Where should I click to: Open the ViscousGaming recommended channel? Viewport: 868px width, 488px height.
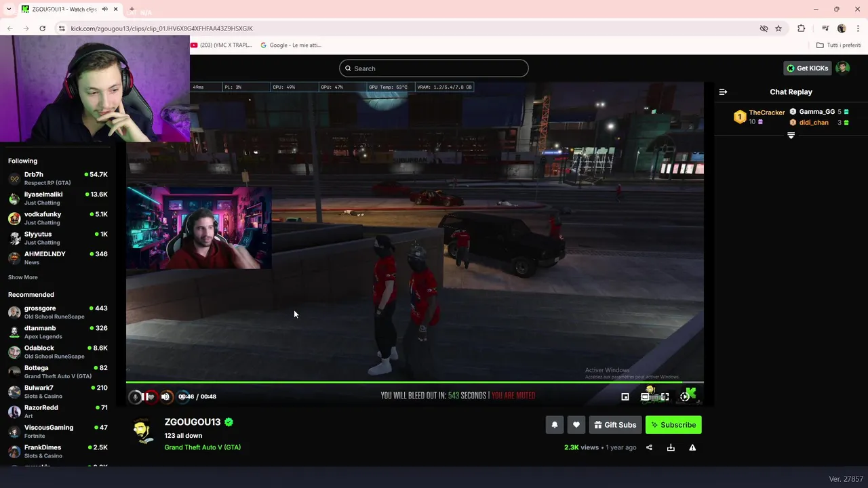(x=58, y=432)
